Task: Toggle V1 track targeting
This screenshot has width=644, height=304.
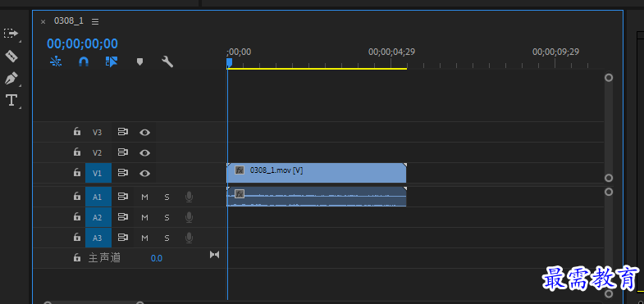Action: click(x=98, y=173)
